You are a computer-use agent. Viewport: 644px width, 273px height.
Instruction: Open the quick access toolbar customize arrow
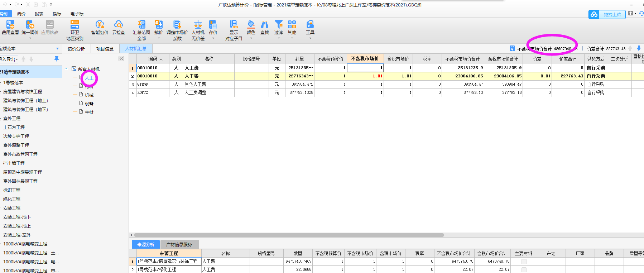click(51, 4)
